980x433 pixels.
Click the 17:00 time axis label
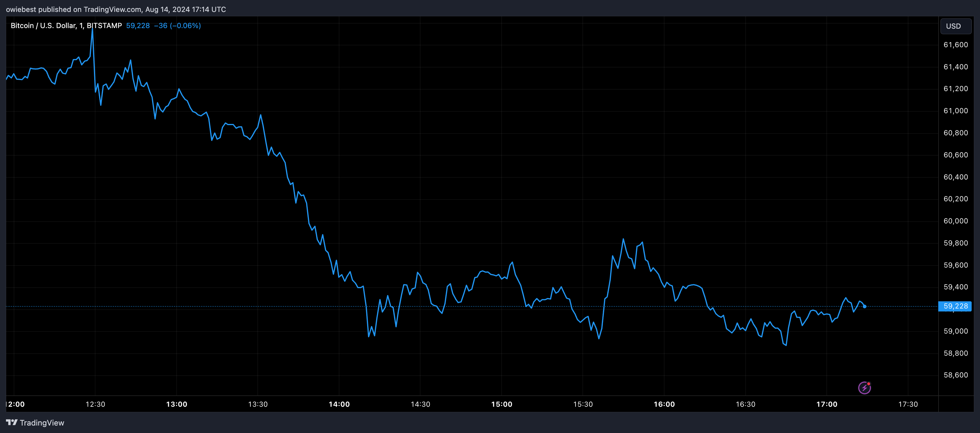[x=827, y=404]
